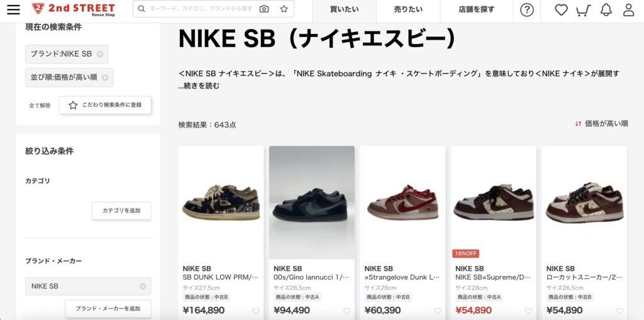644x320 pixels.
Task: Open the hamburger menu icon
Action: click(14, 9)
